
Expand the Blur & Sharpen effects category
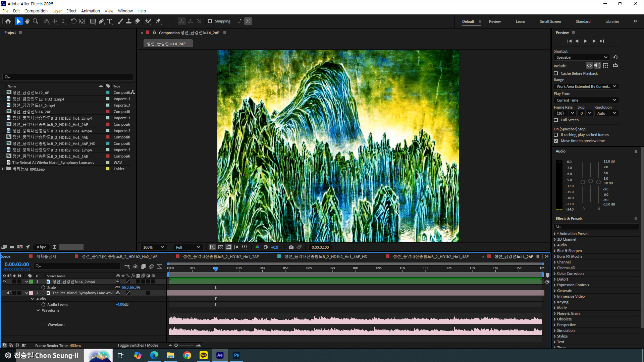[x=555, y=251]
